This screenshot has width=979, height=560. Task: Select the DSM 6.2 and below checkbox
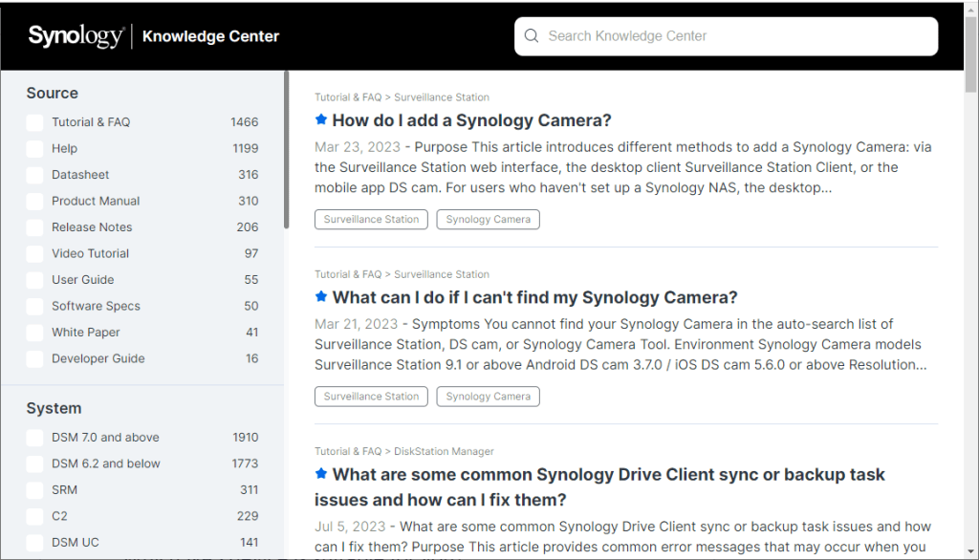coord(35,463)
